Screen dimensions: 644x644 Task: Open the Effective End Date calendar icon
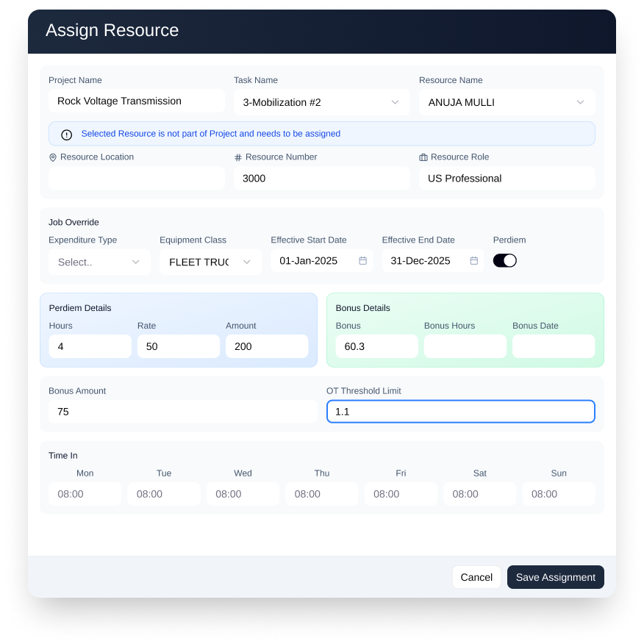[x=474, y=261]
